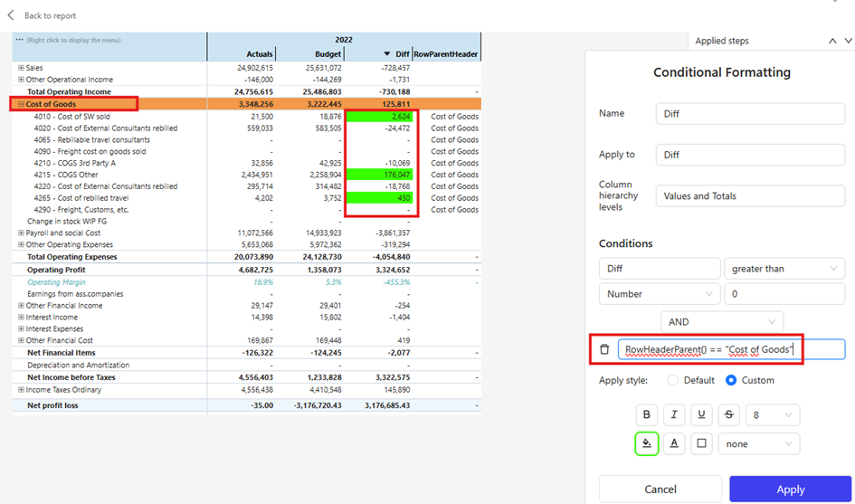Expand the Other Financial Income row
Screen dimensions: 855x504
22,306
